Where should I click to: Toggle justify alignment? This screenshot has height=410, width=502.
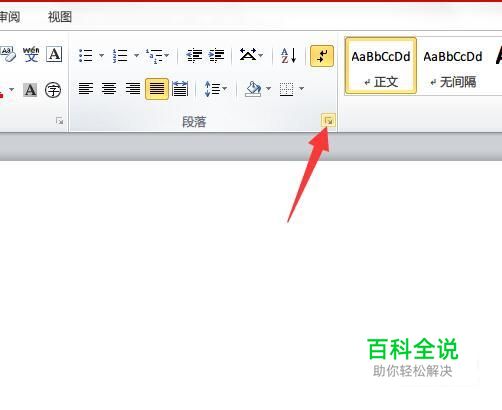pyautogui.click(x=157, y=89)
